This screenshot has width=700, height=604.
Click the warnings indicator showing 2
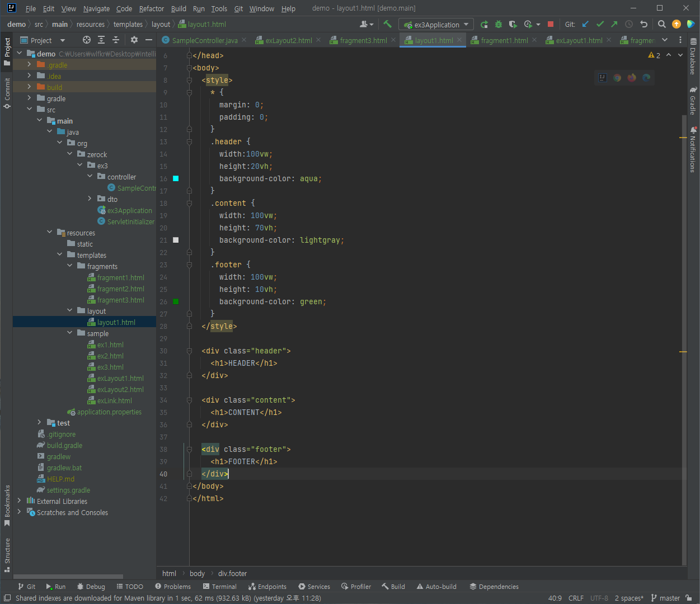click(x=654, y=55)
